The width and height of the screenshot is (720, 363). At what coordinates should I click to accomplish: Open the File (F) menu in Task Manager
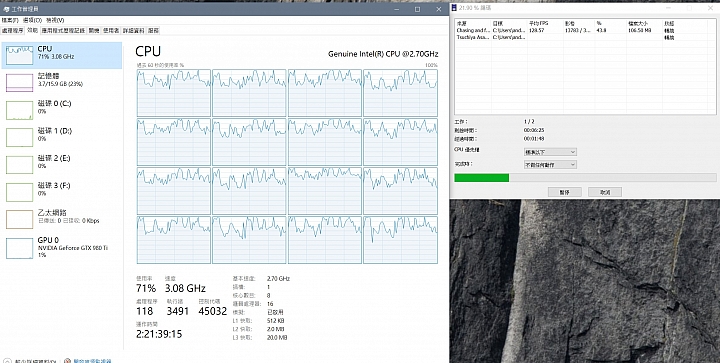pyautogui.click(x=10, y=20)
